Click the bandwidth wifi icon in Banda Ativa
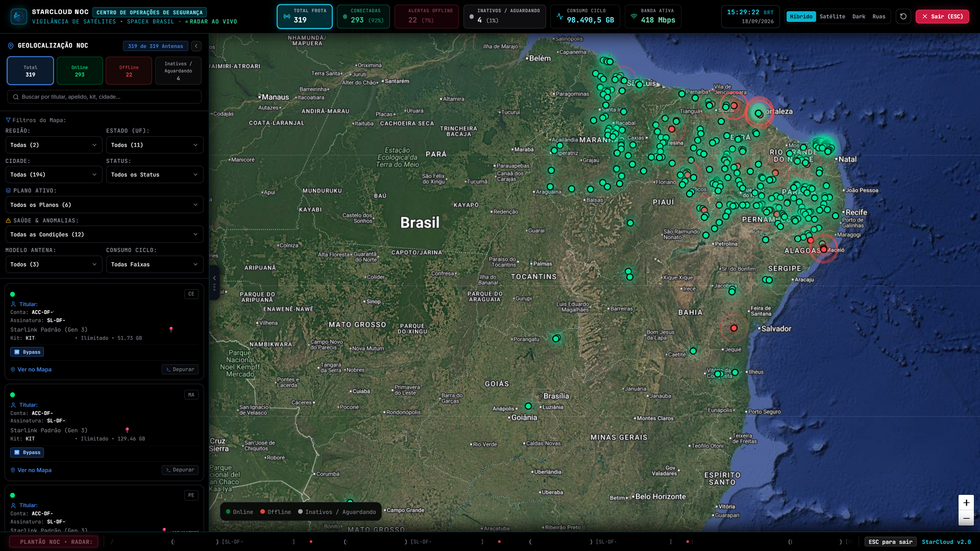Screen dimensions: 980x551 coord(633,16)
